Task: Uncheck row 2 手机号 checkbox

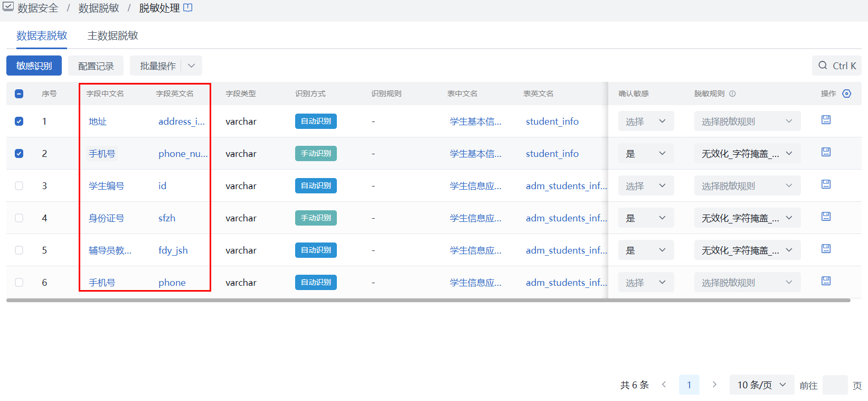Action: [x=19, y=153]
